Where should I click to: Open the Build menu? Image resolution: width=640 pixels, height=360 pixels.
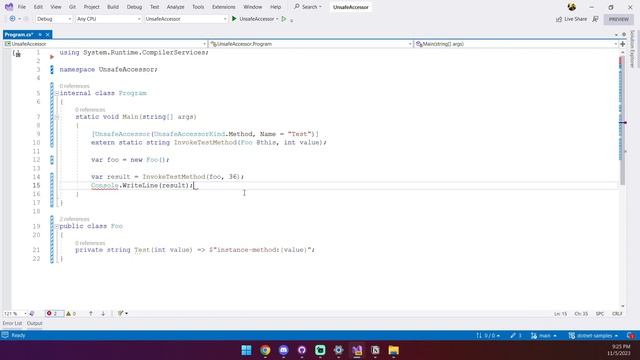(x=113, y=7)
